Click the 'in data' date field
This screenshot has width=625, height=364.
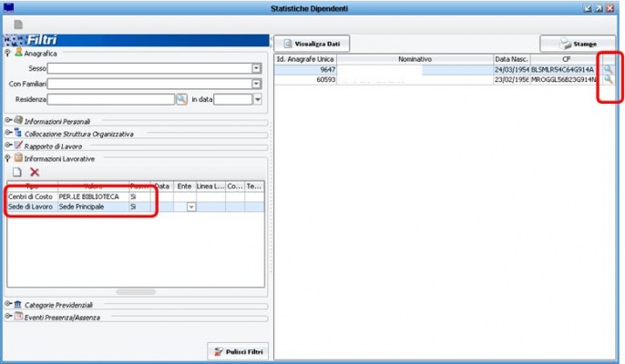point(233,99)
